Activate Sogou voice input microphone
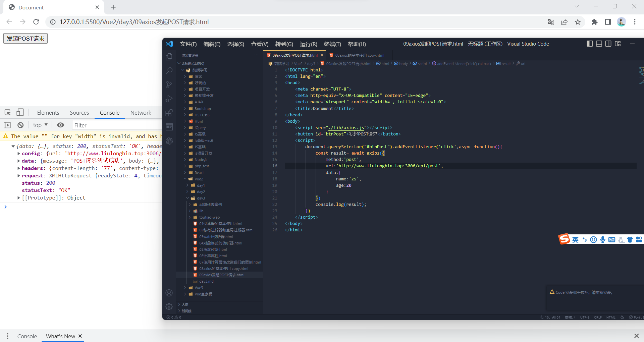 pyautogui.click(x=603, y=239)
